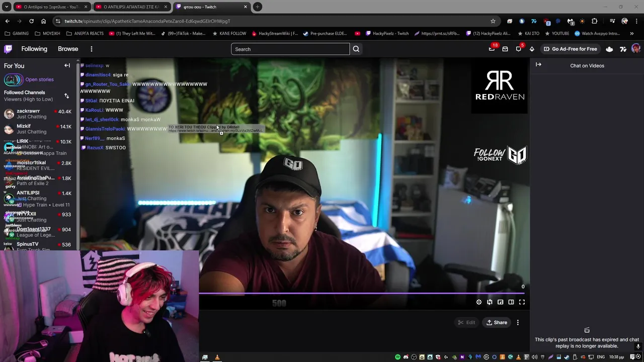The image size is (644, 362).
Task: Click the browser home button
Action: 43,21
